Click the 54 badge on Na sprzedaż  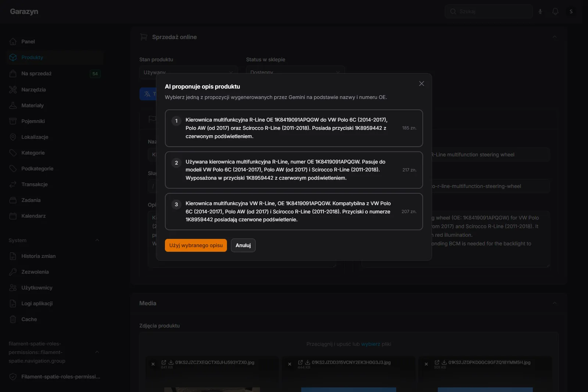95,74
